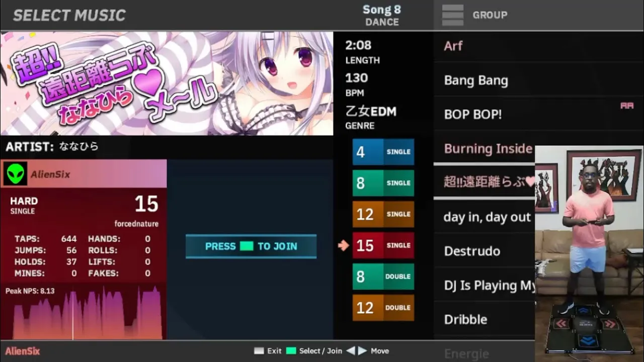Choose the highlighted 超!!遠距離らぶ song row
The width and height of the screenshot is (644, 362).
coord(484,182)
